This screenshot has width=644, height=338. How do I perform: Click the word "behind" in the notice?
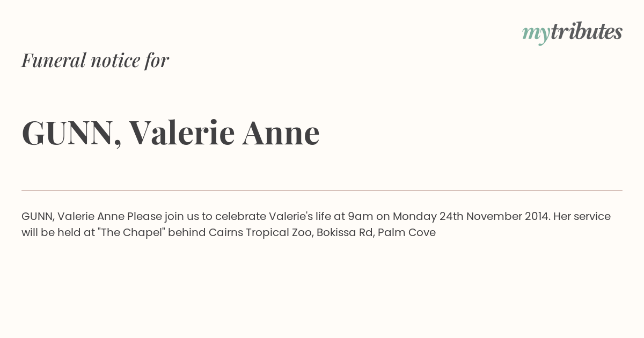(x=187, y=233)
